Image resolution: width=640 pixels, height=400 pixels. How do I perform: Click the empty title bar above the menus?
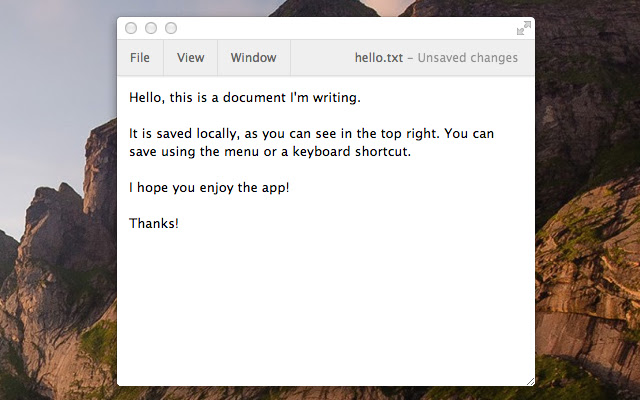click(x=340, y=28)
